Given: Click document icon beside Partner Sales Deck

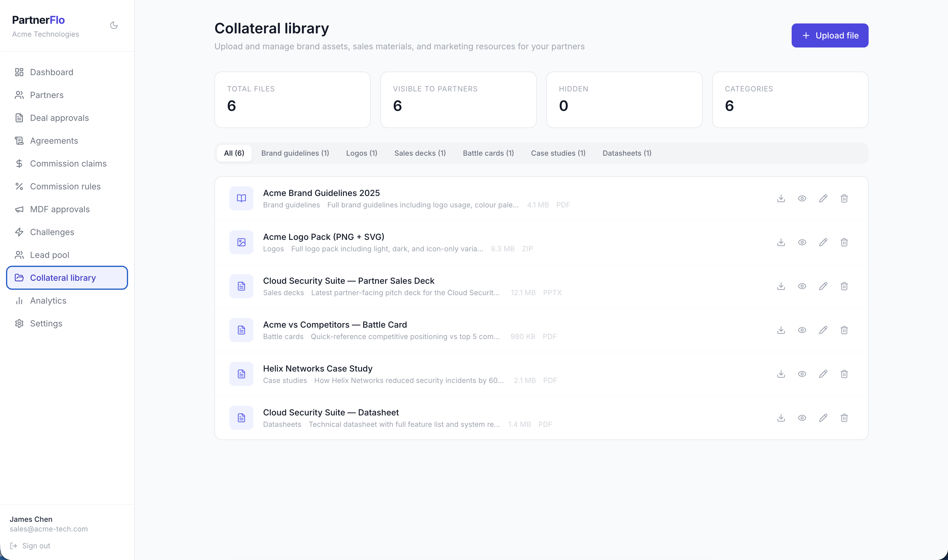Looking at the screenshot, I should coord(241,286).
